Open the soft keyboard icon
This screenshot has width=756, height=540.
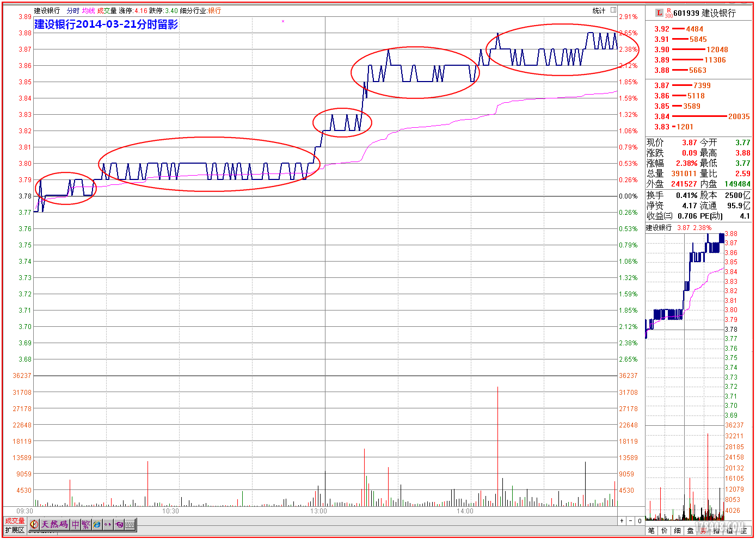click(x=130, y=524)
